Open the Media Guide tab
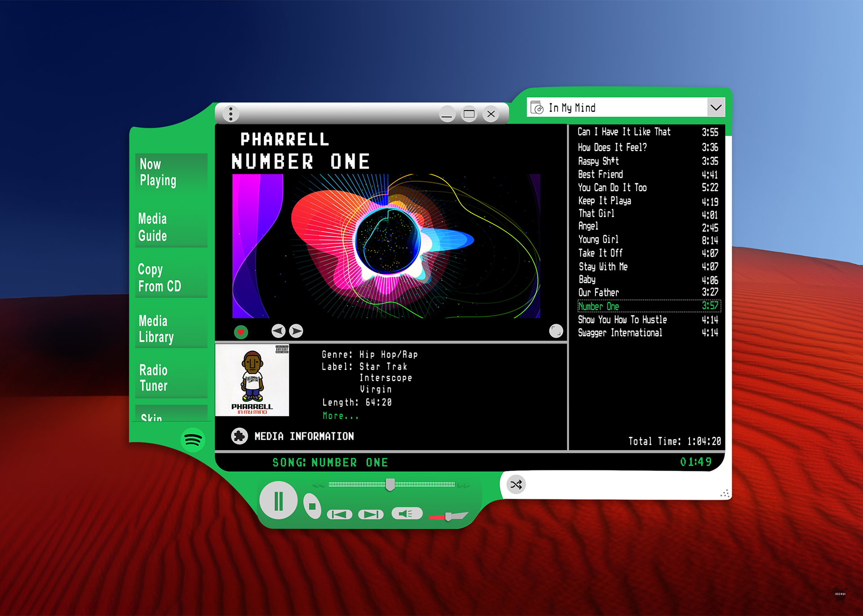 tap(171, 227)
